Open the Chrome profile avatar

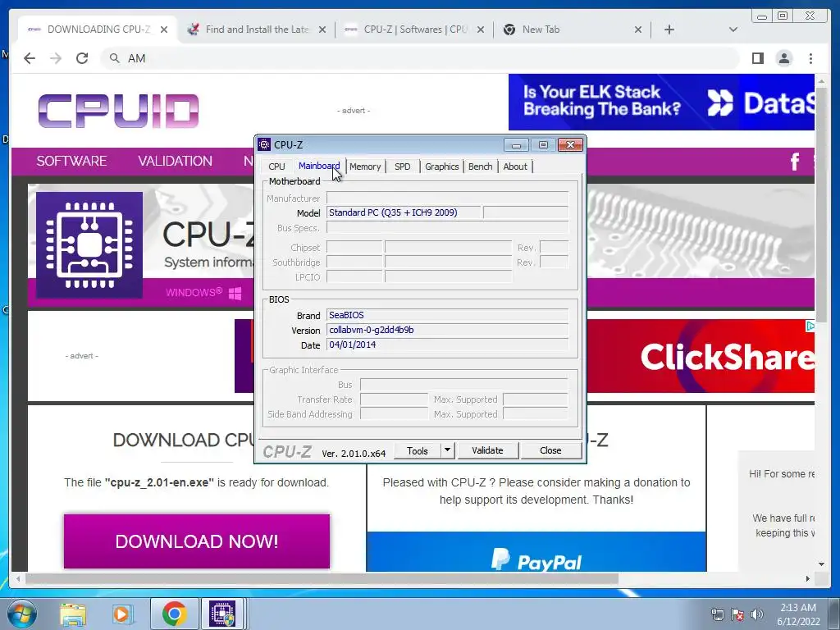click(784, 58)
